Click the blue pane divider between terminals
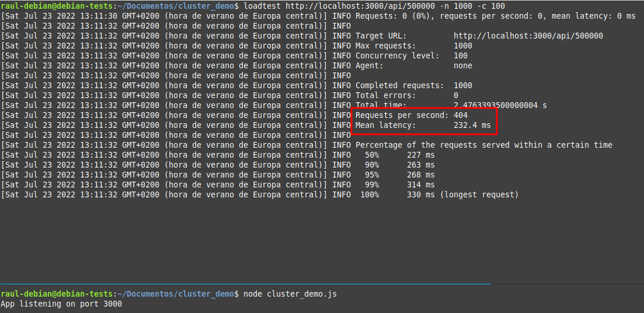 (245, 284)
